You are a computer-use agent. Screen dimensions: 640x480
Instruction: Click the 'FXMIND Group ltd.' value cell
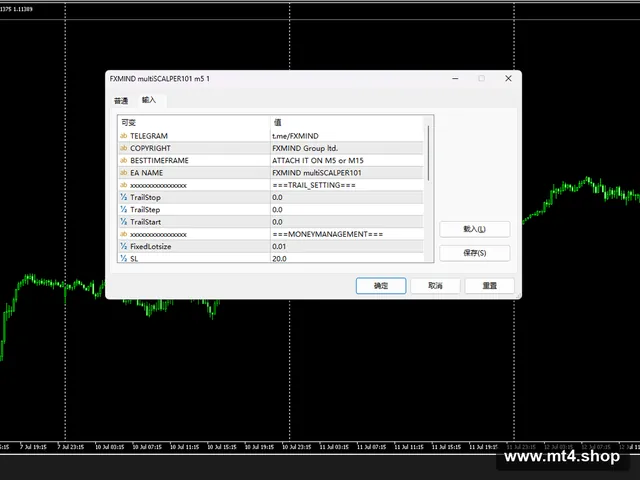347,148
